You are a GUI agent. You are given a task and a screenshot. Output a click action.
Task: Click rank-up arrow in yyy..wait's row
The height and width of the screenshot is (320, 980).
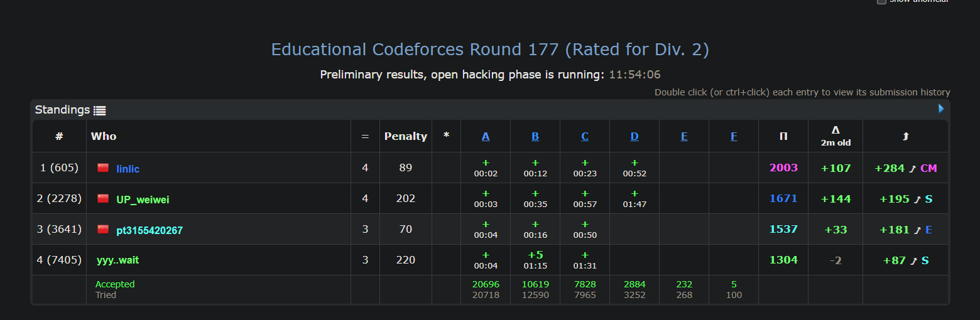[913, 261]
